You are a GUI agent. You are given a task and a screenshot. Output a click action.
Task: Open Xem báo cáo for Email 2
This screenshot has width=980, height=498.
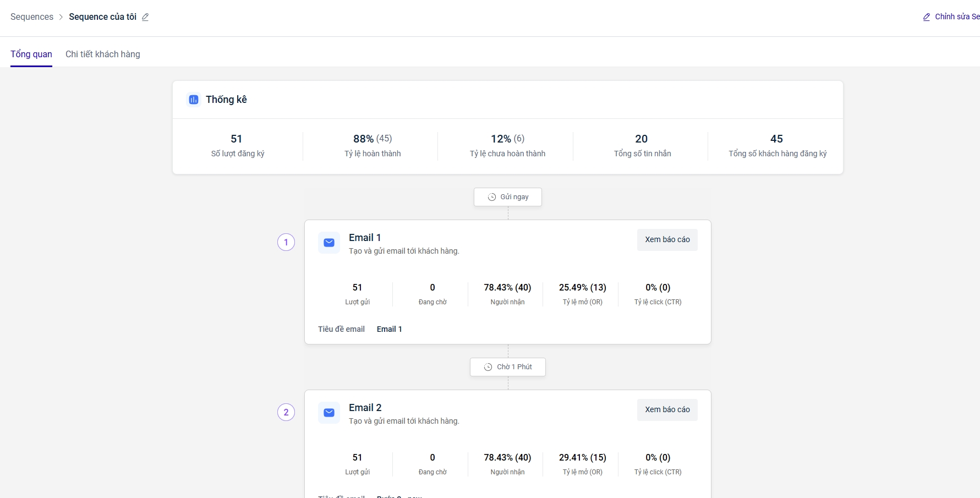(x=667, y=410)
